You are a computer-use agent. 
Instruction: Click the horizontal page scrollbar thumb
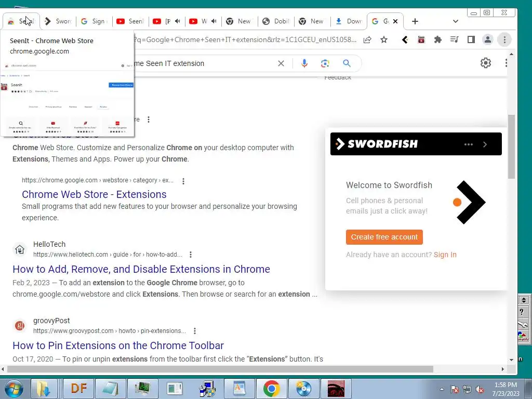[220, 369]
